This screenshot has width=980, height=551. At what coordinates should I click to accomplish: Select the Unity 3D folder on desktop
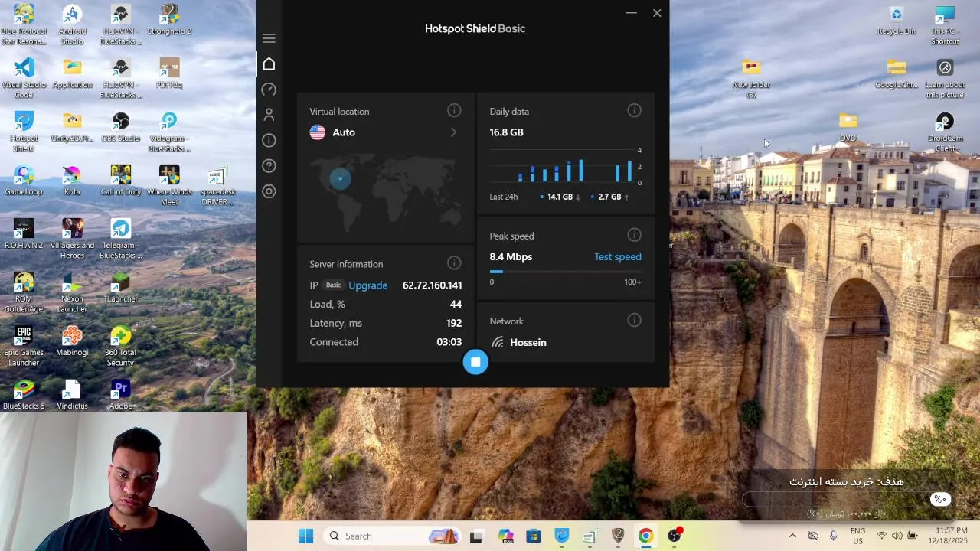(72, 128)
